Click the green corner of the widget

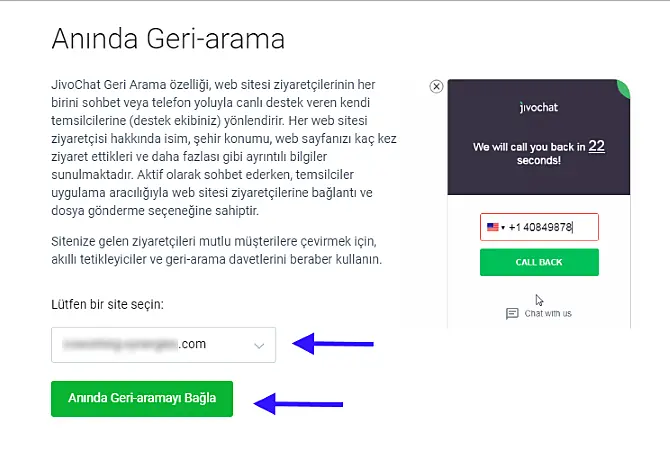[624, 88]
